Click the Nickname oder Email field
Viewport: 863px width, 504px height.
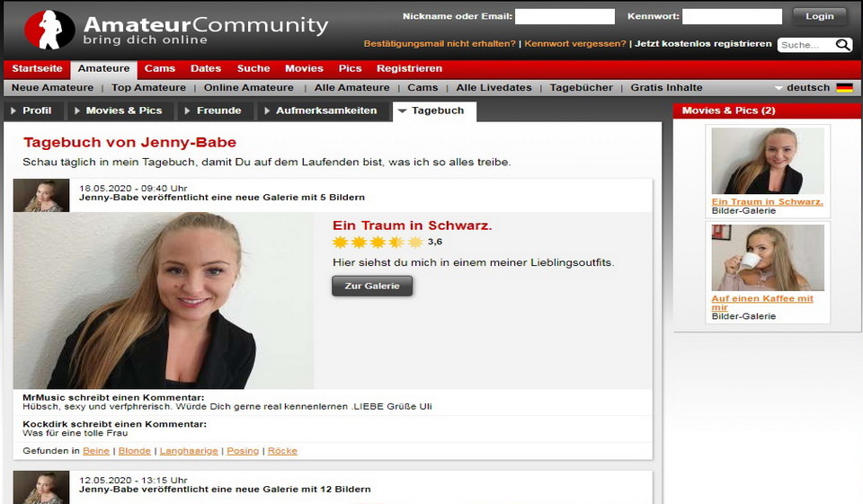(565, 16)
